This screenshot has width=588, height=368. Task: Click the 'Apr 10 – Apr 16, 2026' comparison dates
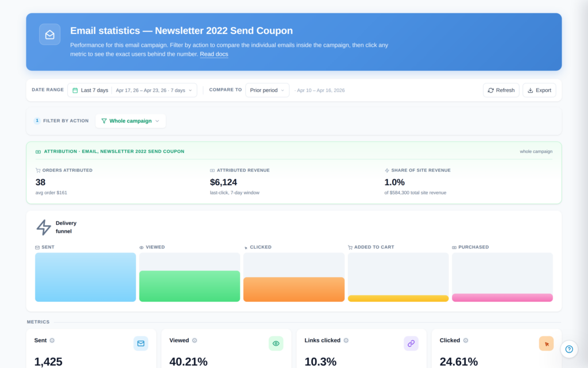tap(320, 90)
